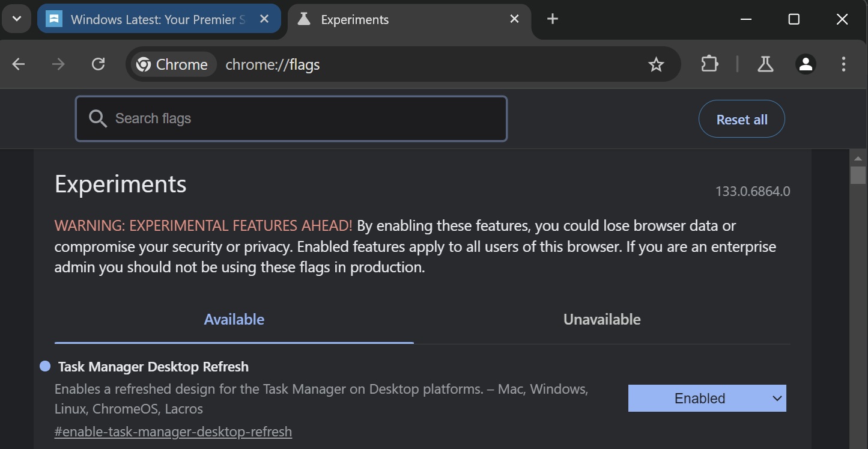Image resolution: width=868 pixels, height=449 pixels.
Task: Go forward with the forward arrow
Action: pyautogui.click(x=58, y=64)
